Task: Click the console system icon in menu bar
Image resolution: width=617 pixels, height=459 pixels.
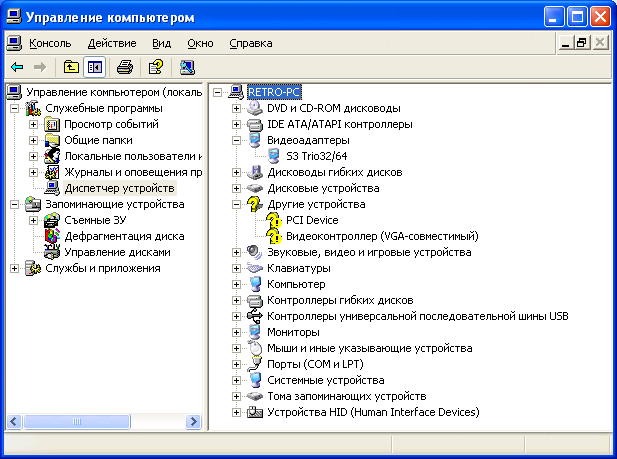Action: (x=14, y=43)
